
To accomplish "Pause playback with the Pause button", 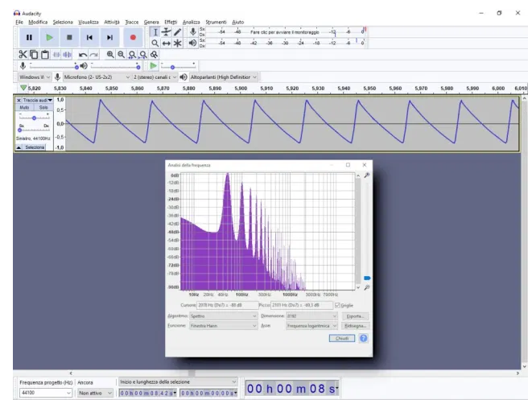I will pyautogui.click(x=29, y=37).
